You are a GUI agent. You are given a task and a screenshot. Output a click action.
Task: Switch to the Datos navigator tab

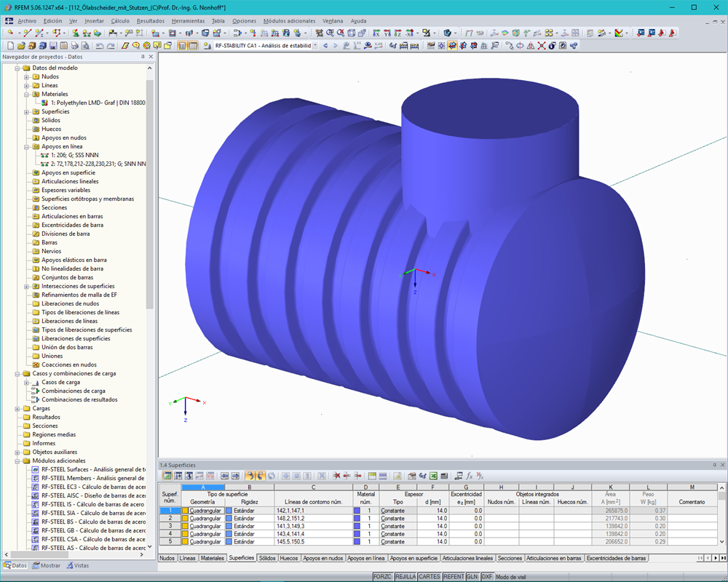coord(15,565)
